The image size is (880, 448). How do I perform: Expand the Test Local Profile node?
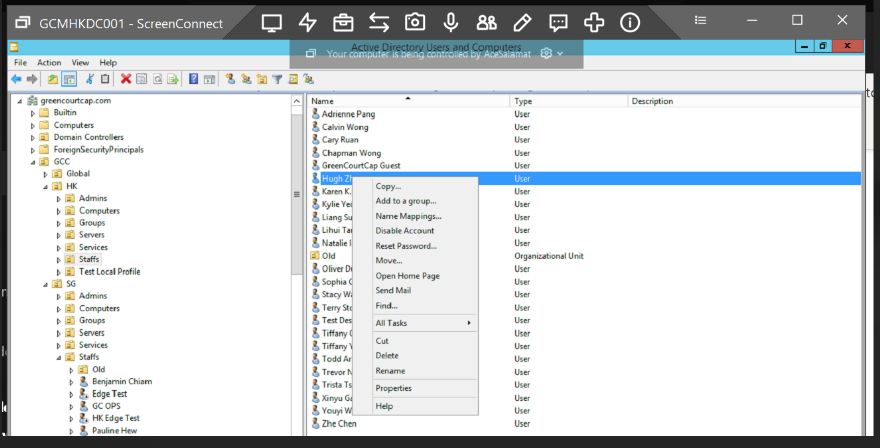point(58,272)
